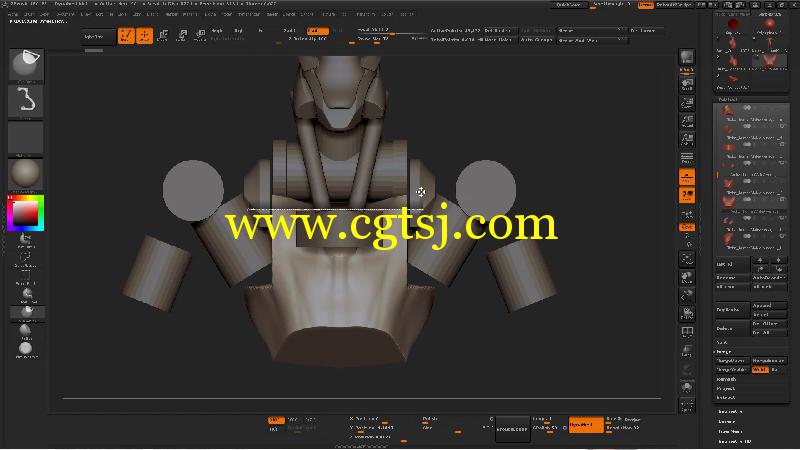Viewport: 800px width, 450px height.
Task: Expand the Split section
Action: [722, 342]
